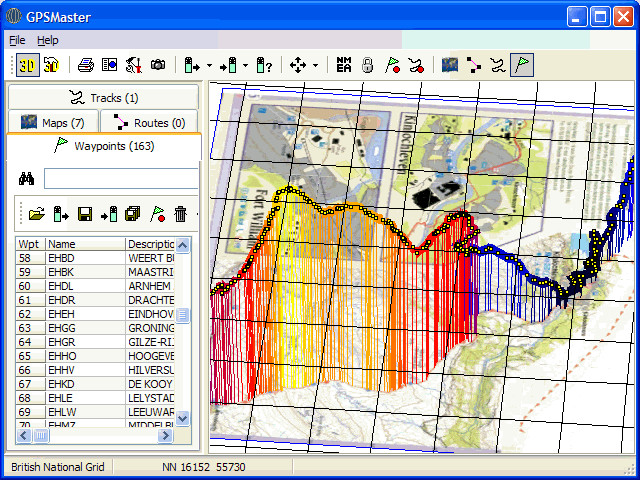Click the map card icon with blue dot
This screenshot has width=640, height=480.
(x=109, y=65)
